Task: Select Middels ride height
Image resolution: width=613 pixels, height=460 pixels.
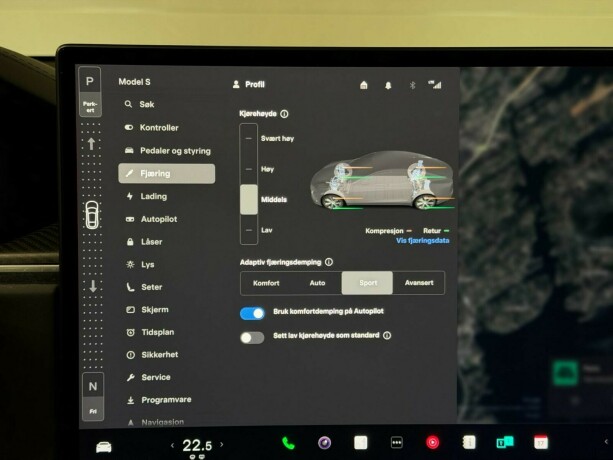Action: pos(274,199)
